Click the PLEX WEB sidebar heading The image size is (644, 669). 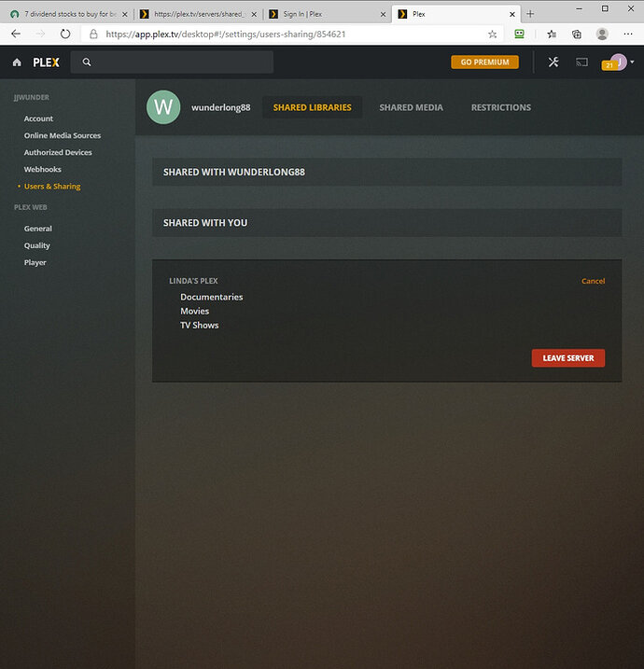pyautogui.click(x=30, y=207)
